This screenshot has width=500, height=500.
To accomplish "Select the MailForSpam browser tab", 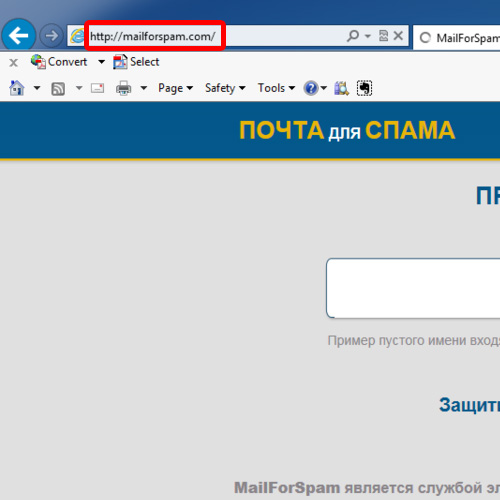I will 457,38.
